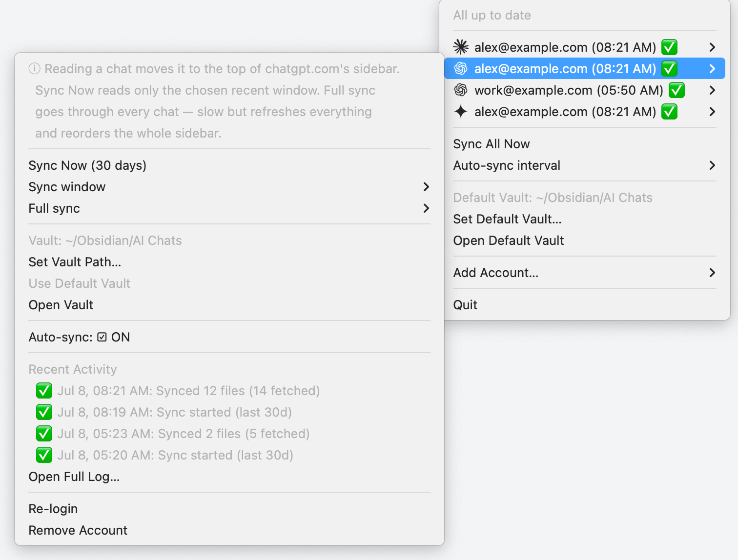The width and height of the screenshot is (738, 560).
Task: Expand the Add Account submenu chevron
Action: (712, 273)
